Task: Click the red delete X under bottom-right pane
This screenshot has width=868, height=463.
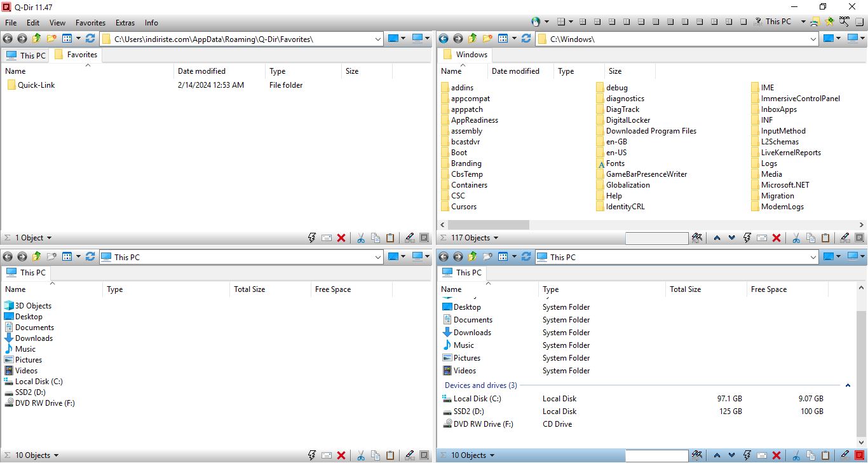Action: point(776,455)
